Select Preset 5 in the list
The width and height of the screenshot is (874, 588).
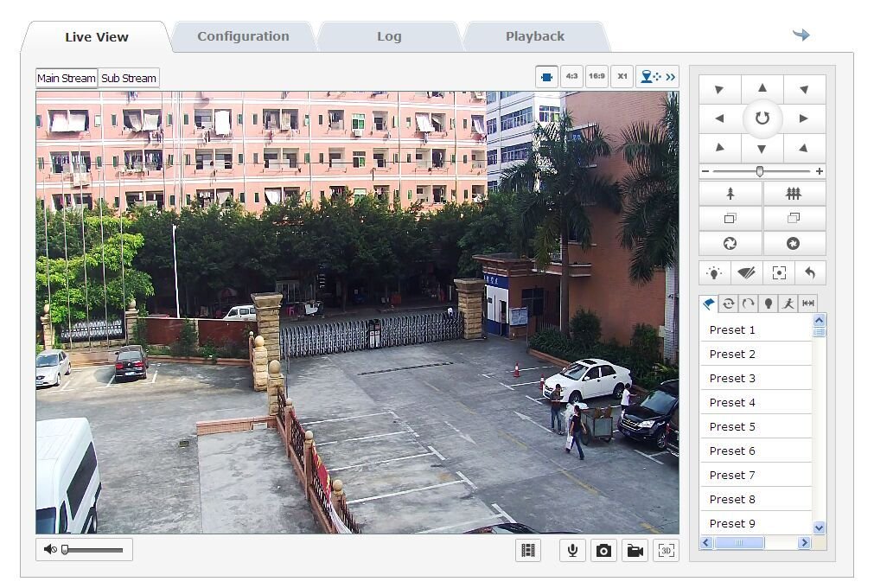tap(732, 426)
